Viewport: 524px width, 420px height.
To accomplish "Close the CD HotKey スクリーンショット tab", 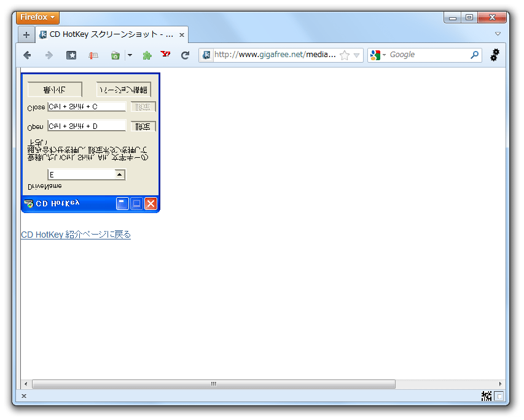I will tap(181, 35).
